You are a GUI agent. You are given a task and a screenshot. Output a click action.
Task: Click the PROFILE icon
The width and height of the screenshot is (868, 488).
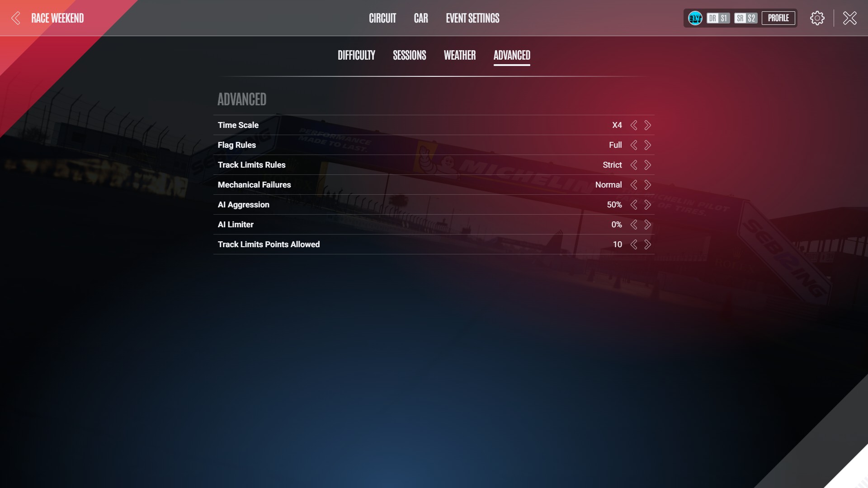point(778,18)
